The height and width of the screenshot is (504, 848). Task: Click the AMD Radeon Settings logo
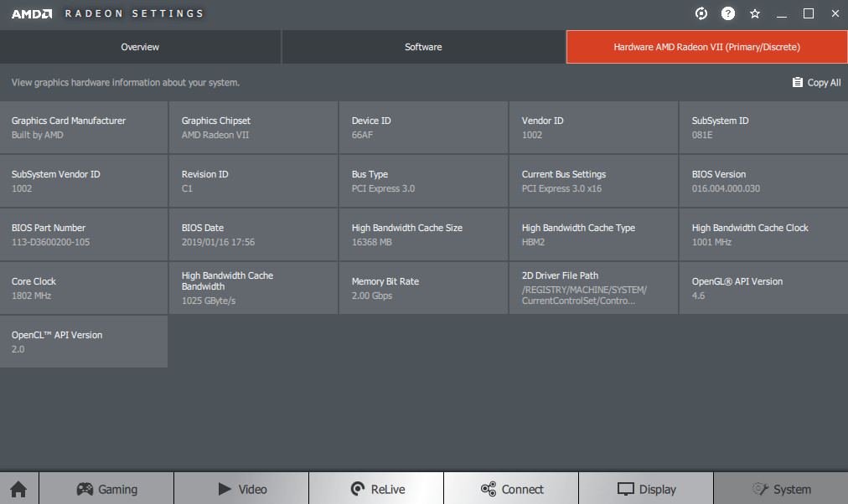107,13
